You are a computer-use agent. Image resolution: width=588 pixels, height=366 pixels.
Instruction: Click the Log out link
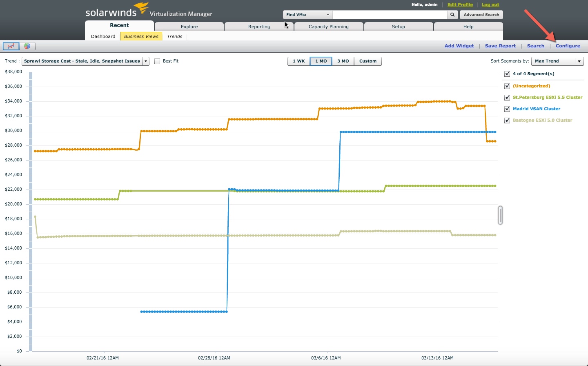point(490,4)
